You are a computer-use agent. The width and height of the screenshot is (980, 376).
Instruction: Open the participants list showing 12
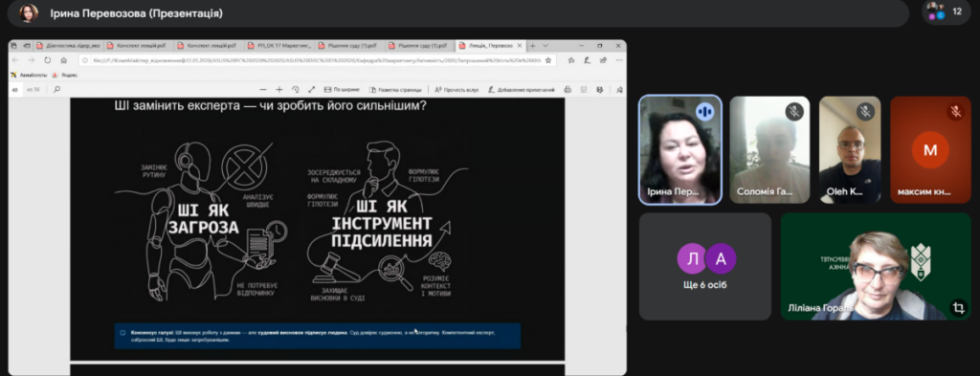(x=946, y=11)
